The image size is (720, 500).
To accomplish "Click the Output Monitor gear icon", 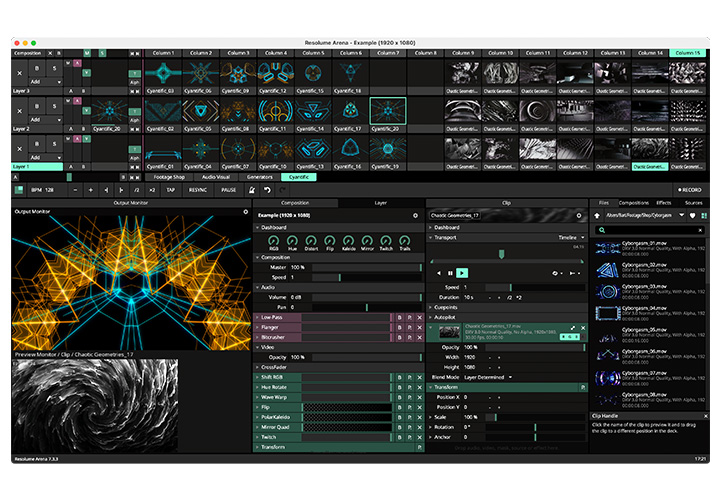I will (245, 212).
